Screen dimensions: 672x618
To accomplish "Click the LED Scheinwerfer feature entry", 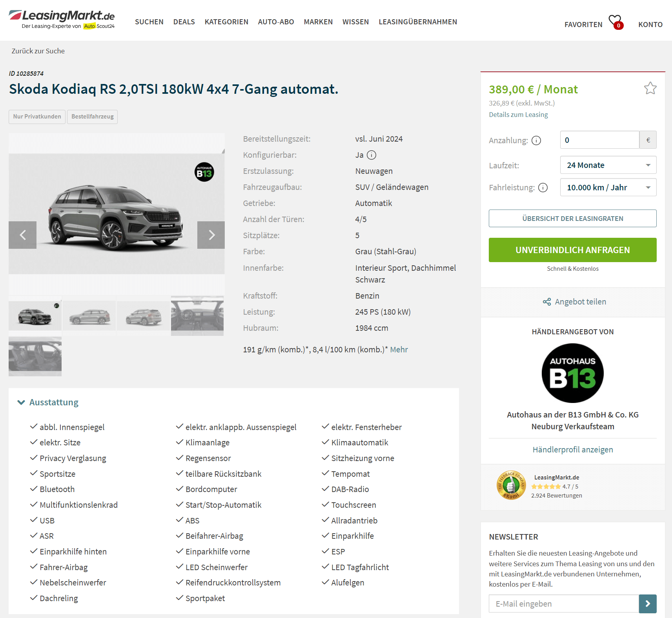I will click(x=216, y=567).
